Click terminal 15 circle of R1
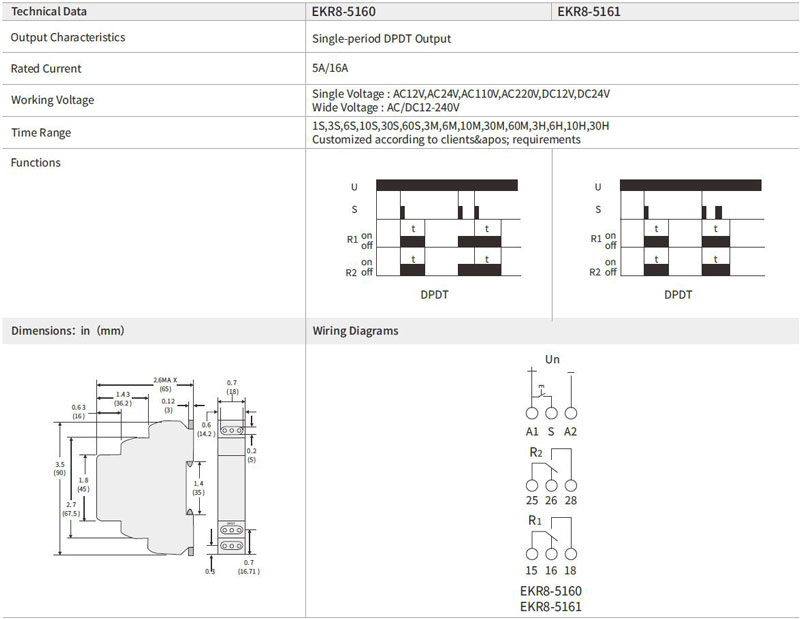The image size is (800, 619). point(532,554)
